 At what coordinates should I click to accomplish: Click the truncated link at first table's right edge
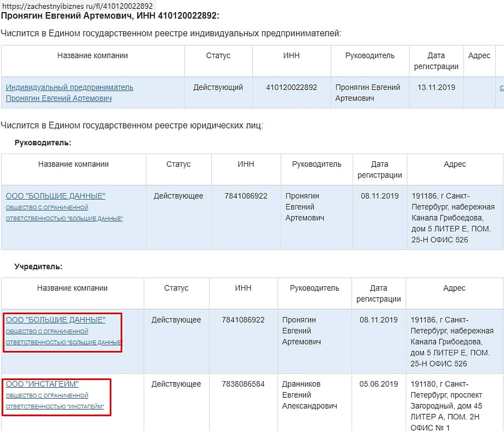coord(501,87)
